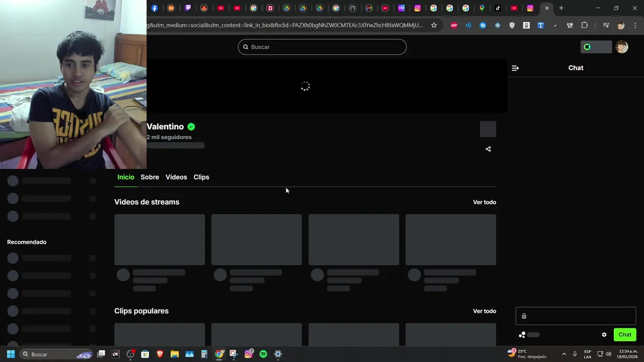Share Valentino's channel via the share icon
The image size is (644, 362).
pos(488,149)
